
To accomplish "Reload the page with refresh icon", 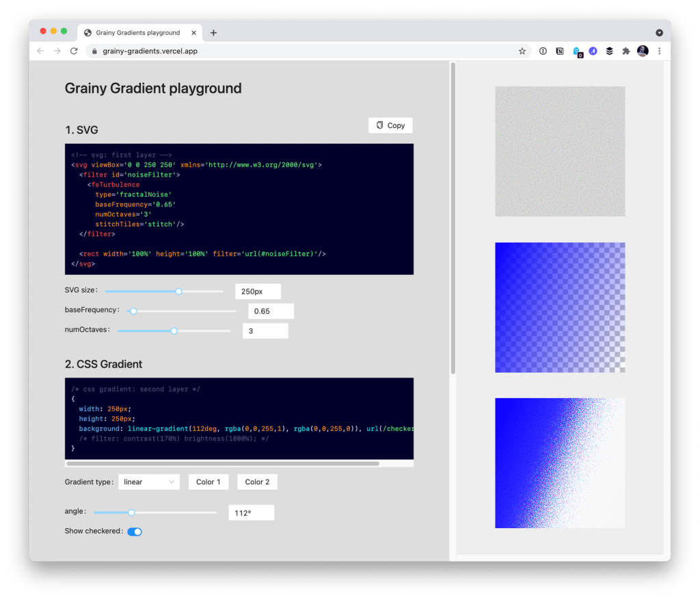I will click(x=74, y=51).
